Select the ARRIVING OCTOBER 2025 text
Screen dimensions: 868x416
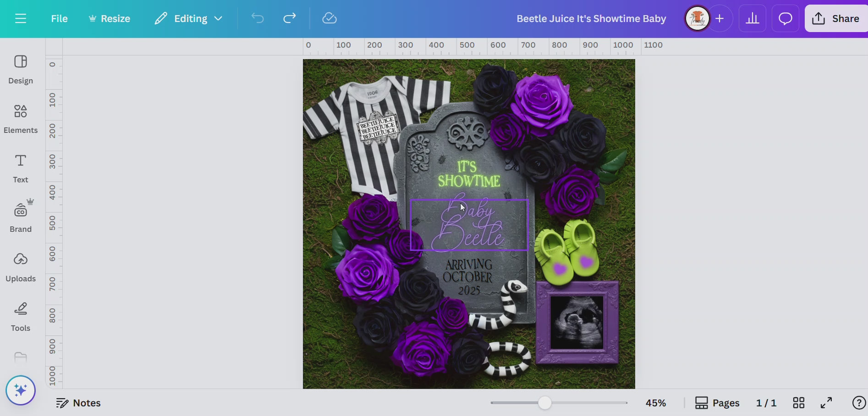point(468,277)
